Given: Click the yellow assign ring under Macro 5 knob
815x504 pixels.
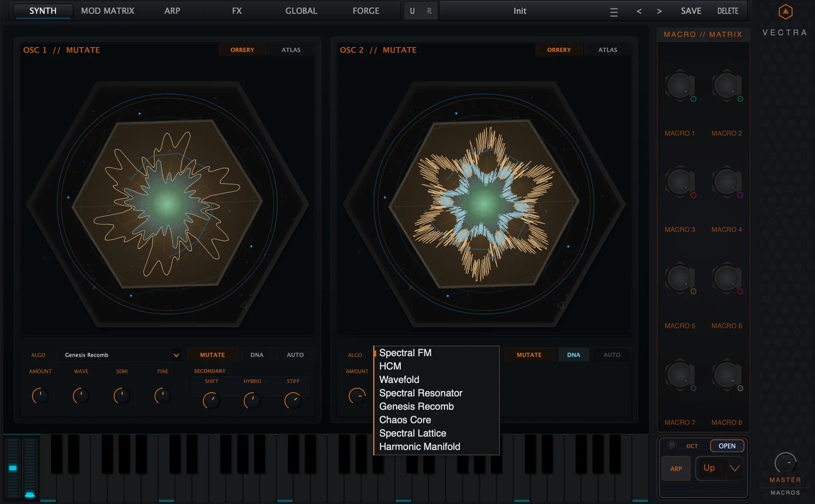Looking at the screenshot, I should click(693, 292).
